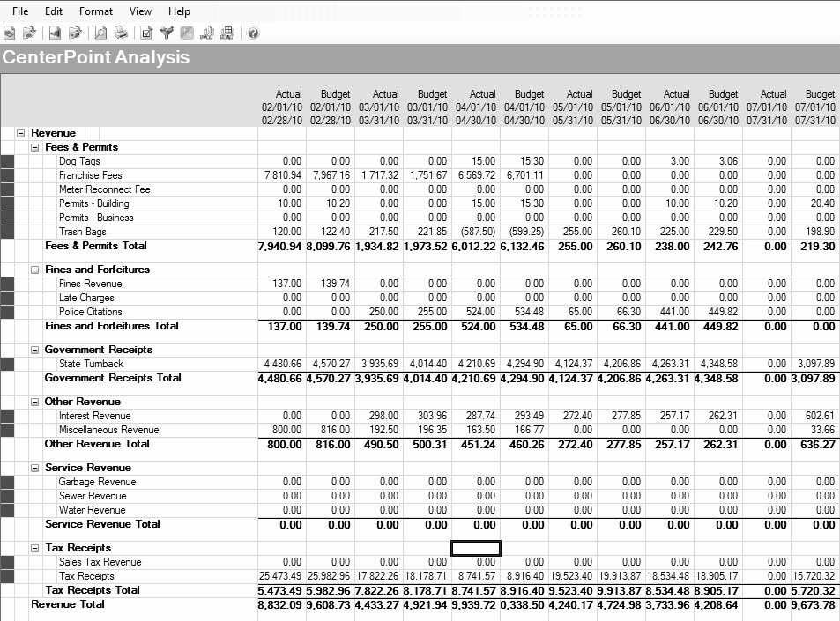Collapse the Tax Receipts group
Screen dimensions: 840x621
point(34,548)
